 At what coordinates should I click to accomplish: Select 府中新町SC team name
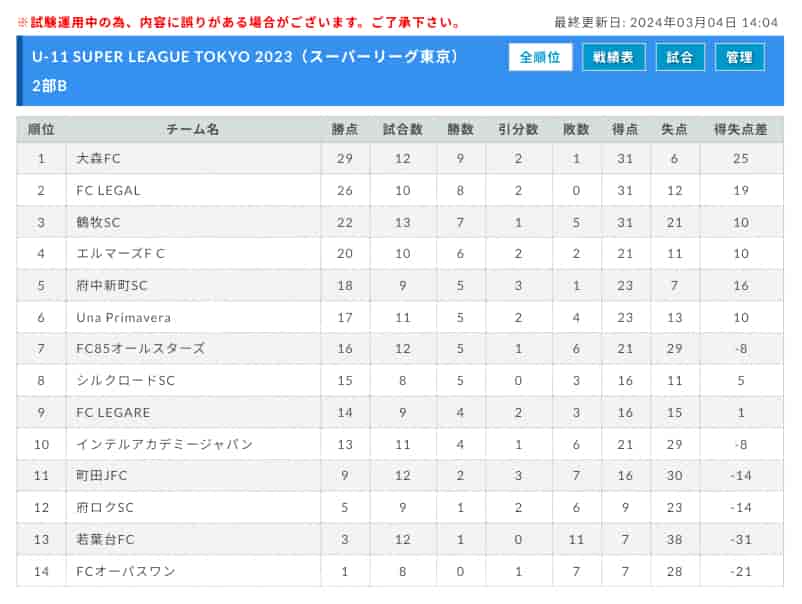[112, 285]
